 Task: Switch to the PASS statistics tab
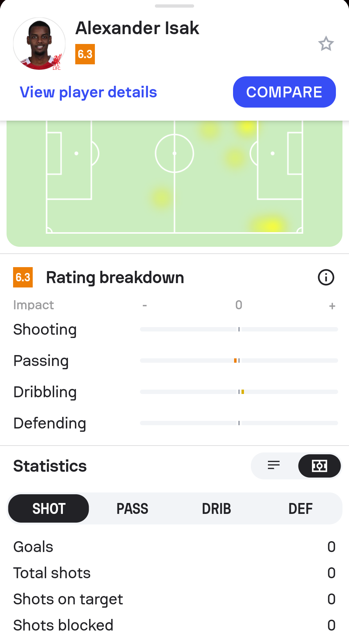(x=132, y=508)
